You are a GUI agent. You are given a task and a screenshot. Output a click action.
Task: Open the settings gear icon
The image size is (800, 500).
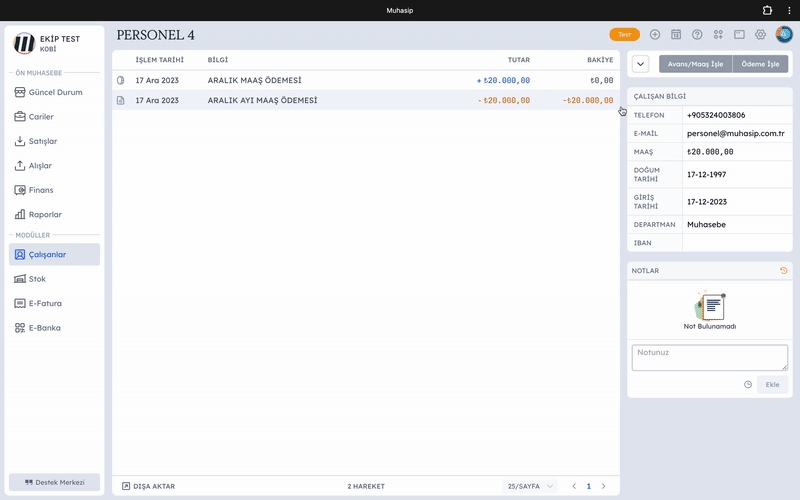(760, 34)
